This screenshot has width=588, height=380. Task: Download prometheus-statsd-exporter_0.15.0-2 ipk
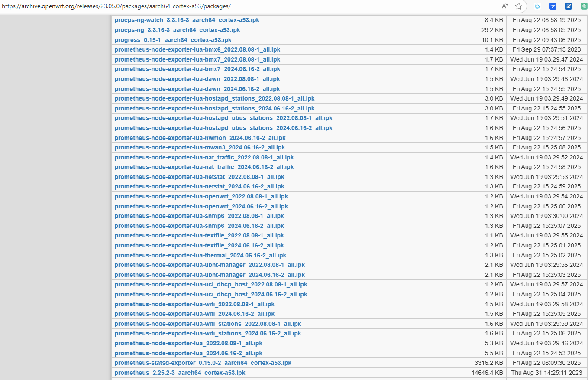(x=203, y=363)
